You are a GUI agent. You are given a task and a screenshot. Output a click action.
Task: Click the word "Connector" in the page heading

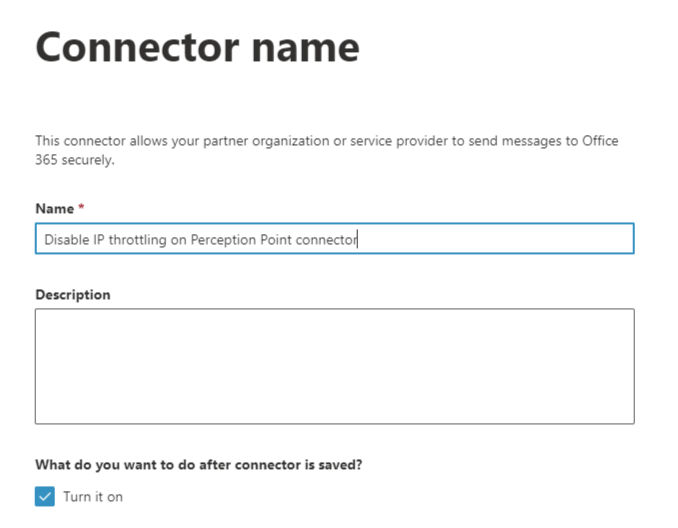(x=130, y=47)
